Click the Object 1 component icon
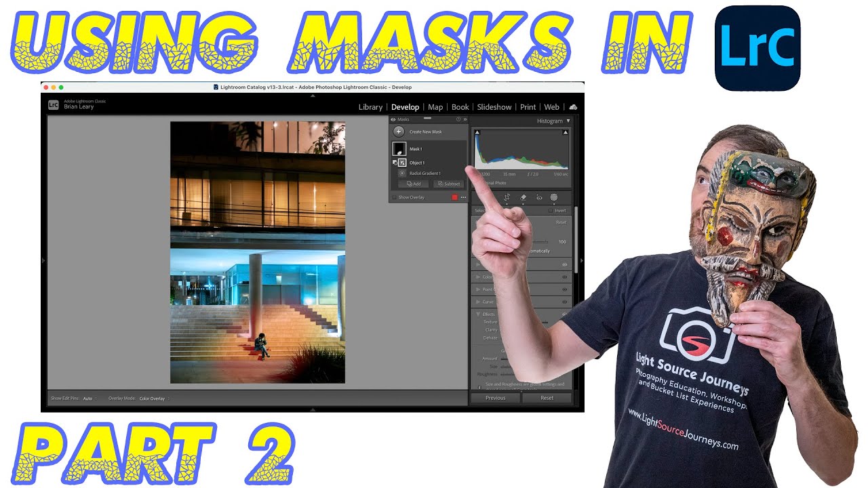The height and width of the screenshot is (488, 868). point(402,163)
